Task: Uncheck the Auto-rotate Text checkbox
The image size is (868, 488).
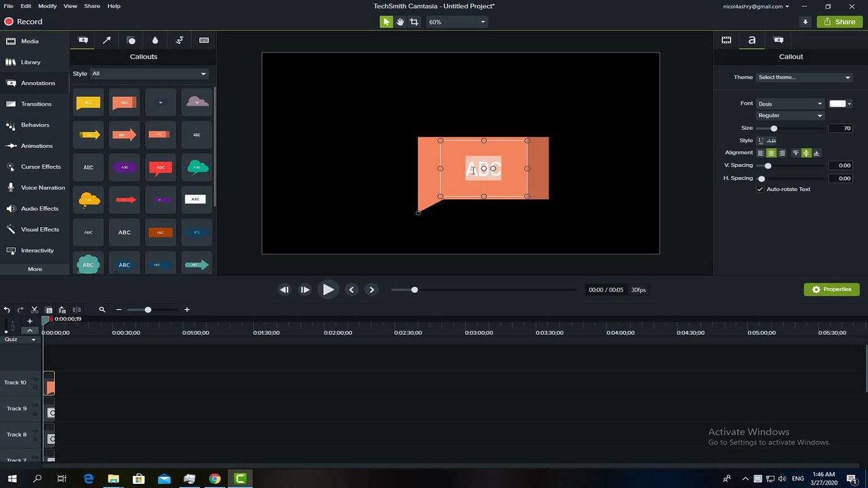Action: pos(760,189)
